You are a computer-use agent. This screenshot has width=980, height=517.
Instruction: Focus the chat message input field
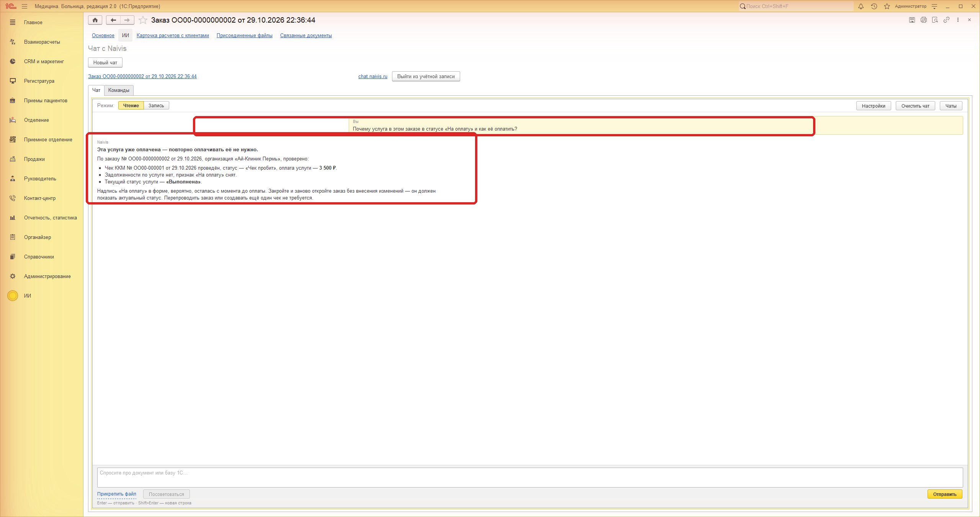coord(530,477)
